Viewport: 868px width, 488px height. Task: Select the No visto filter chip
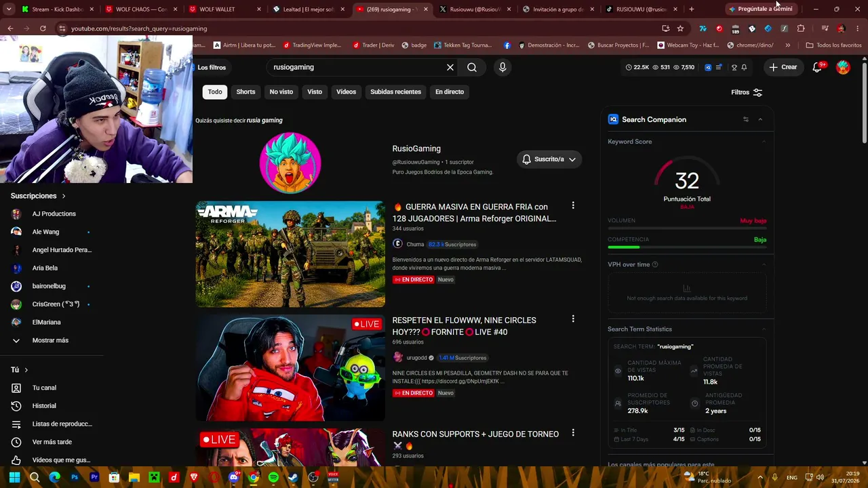[281, 92]
